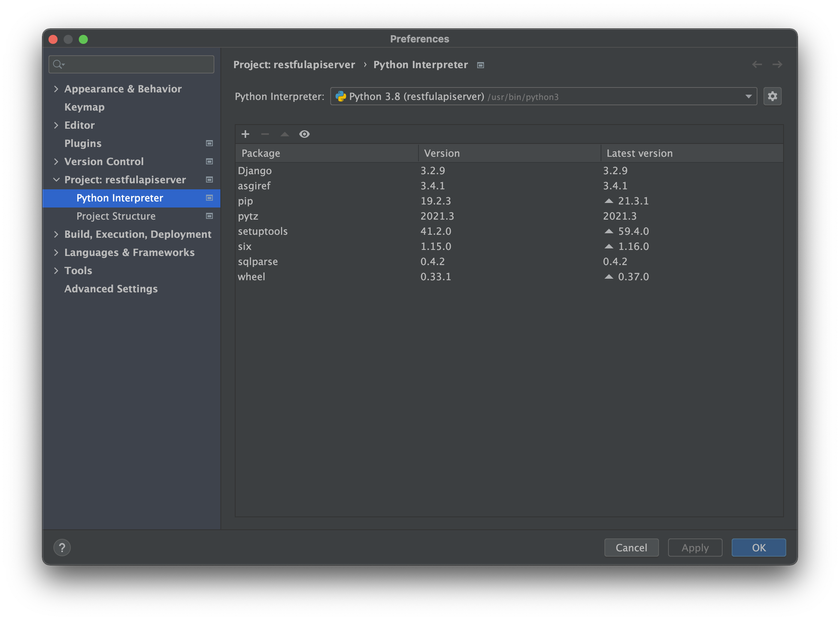This screenshot has width=840, height=621.
Task: Click the Cancel button
Action: coord(631,548)
